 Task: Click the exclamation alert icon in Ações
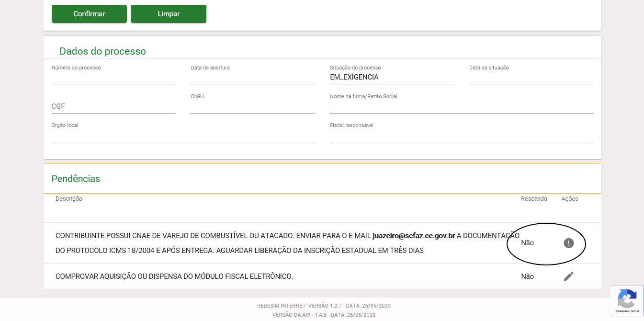click(568, 243)
